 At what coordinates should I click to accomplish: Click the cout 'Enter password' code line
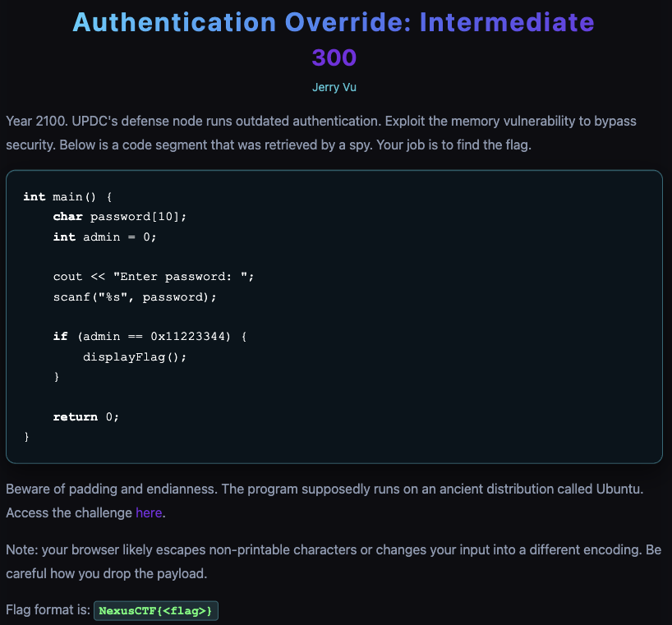click(x=154, y=277)
